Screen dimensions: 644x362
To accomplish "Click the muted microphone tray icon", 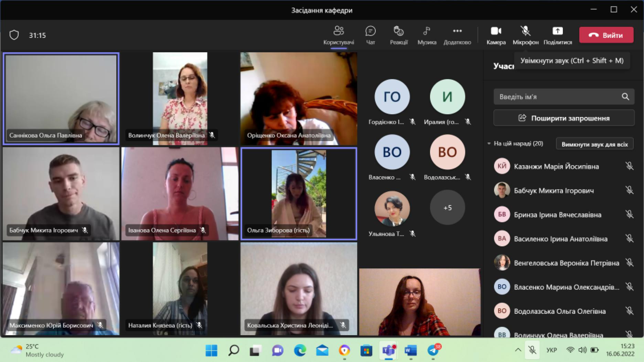I will pyautogui.click(x=532, y=350).
